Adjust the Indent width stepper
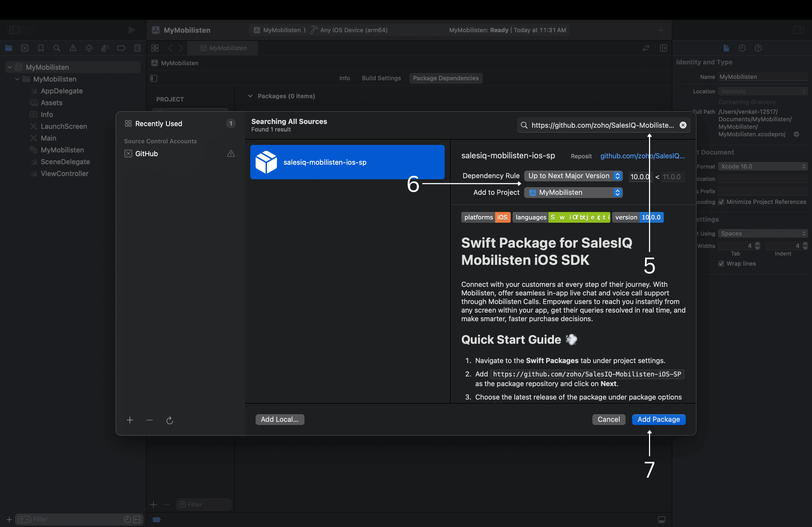Viewport: 812px width, 527px height. 805,246
